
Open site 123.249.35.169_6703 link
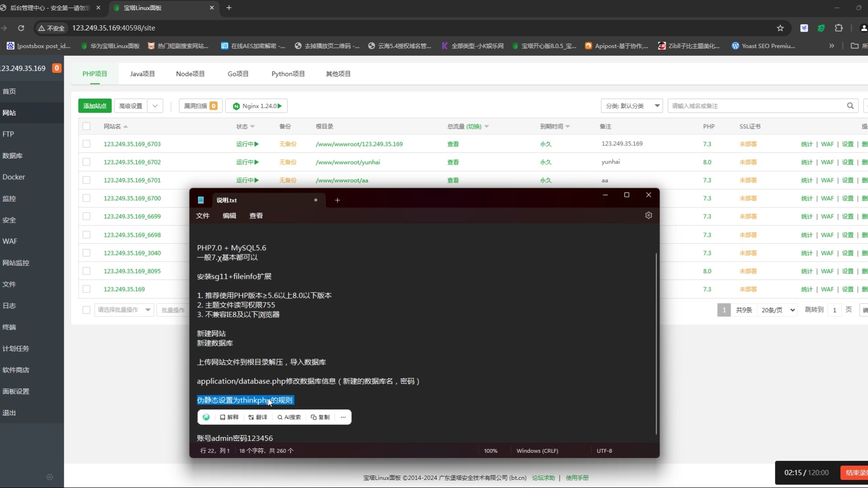tap(132, 144)
